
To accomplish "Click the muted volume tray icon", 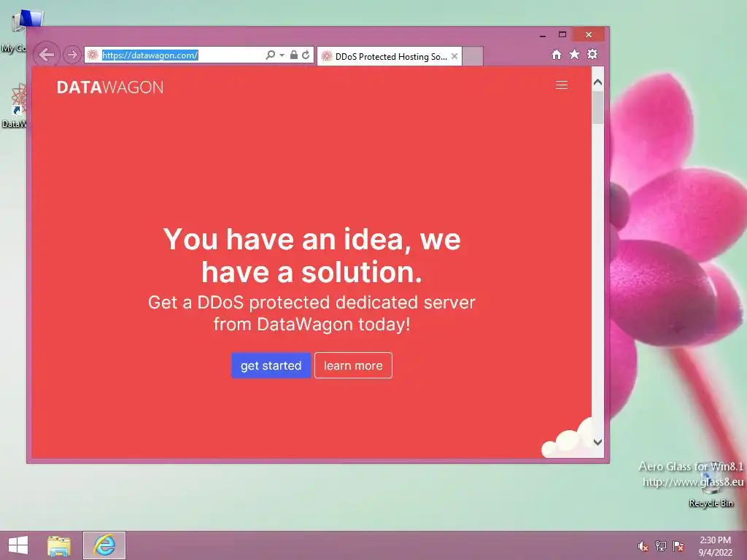I will pyautogui.click(x=643, y=546).
